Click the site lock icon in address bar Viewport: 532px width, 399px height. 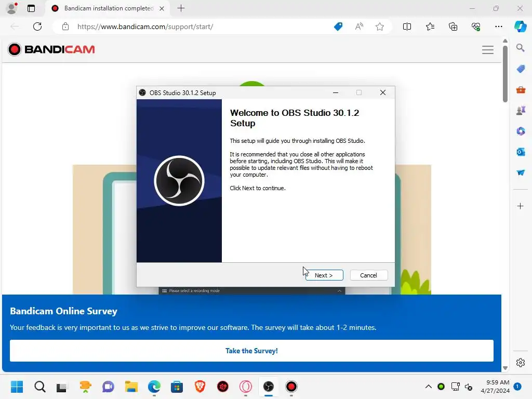(x=65, y=26)
